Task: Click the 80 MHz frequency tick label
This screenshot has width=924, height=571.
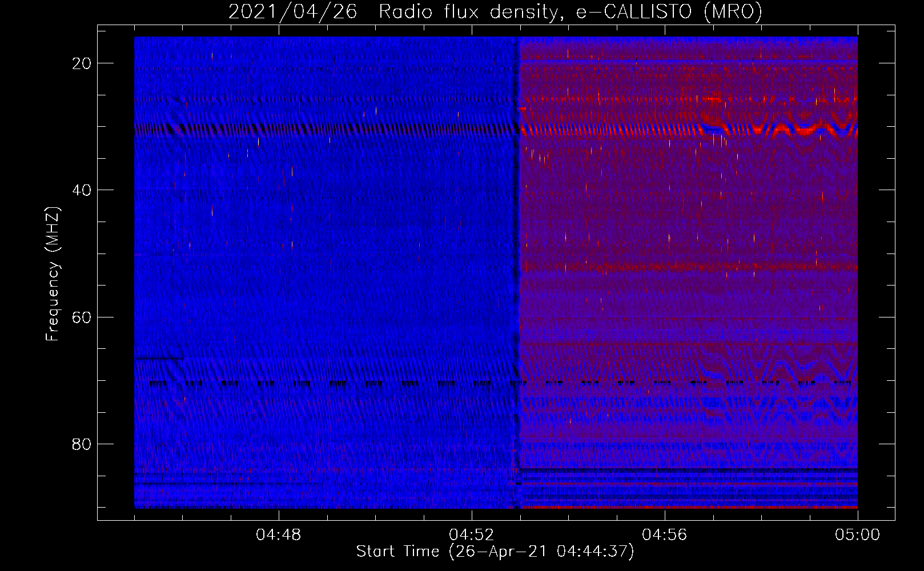Action: pyautogui.click(x=82, y=444)
